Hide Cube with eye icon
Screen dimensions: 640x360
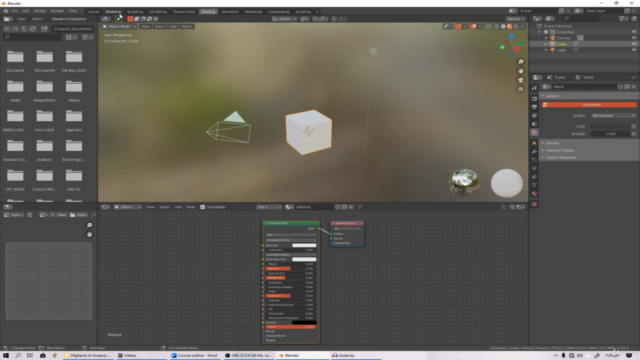pyautogui.click(x=633, y=44)
